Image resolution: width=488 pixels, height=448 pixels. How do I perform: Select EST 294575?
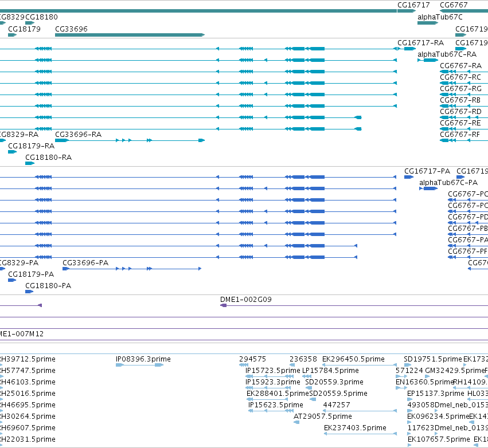coord(252,359)
